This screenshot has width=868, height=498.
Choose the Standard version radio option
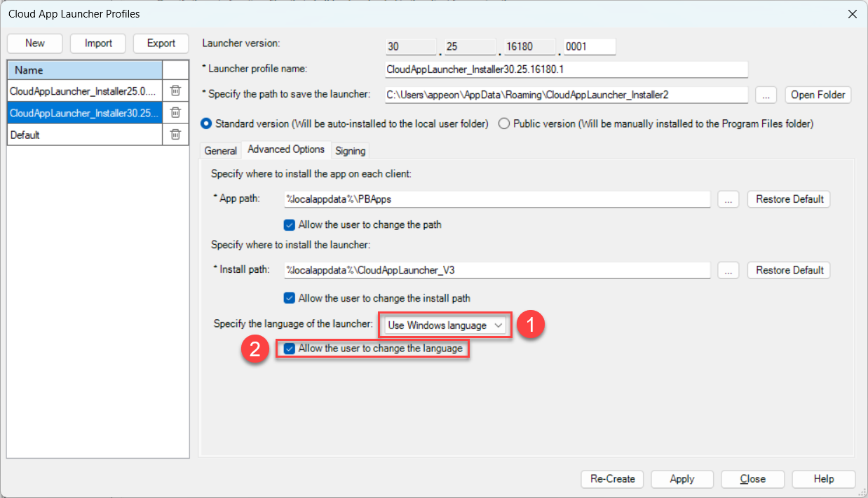(x=207, y=124)
